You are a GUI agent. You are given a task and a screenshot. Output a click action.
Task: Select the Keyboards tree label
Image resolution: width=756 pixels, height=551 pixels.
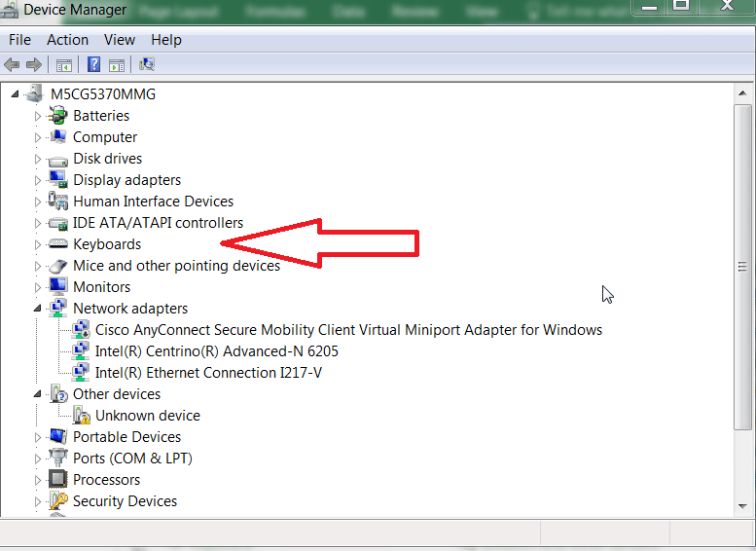pyautogui.click(x=107, y=244)
